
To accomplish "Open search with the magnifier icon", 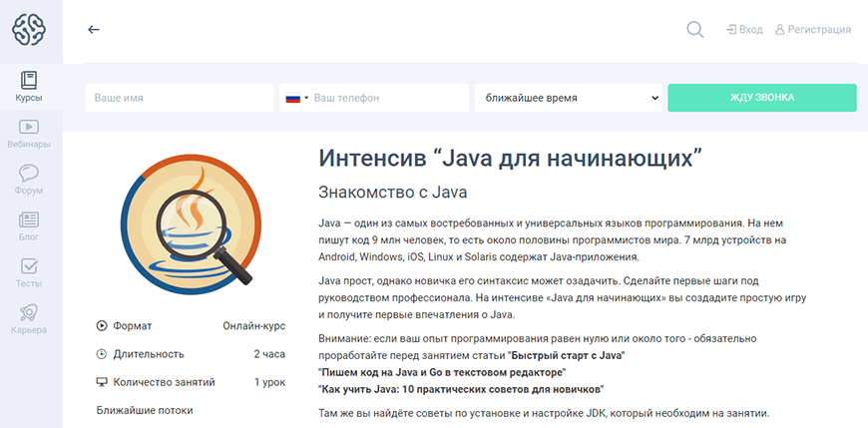I will pyautogui.click(x=695, y=30).
